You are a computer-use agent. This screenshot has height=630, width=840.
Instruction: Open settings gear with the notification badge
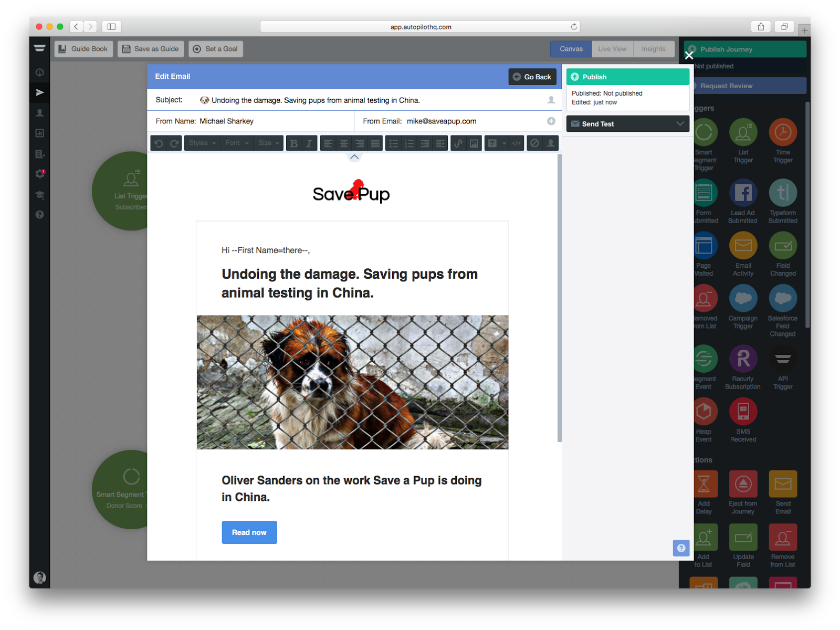pos(40,174)
